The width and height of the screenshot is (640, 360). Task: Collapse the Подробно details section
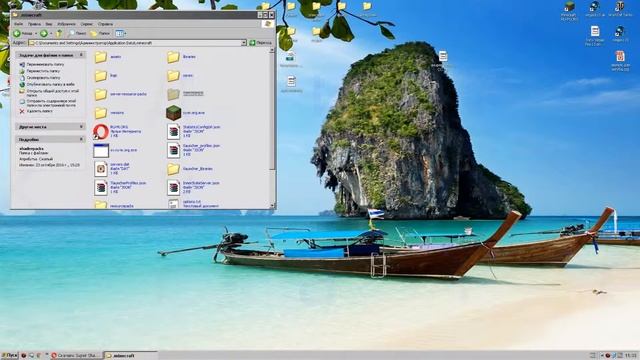[81, 140]
